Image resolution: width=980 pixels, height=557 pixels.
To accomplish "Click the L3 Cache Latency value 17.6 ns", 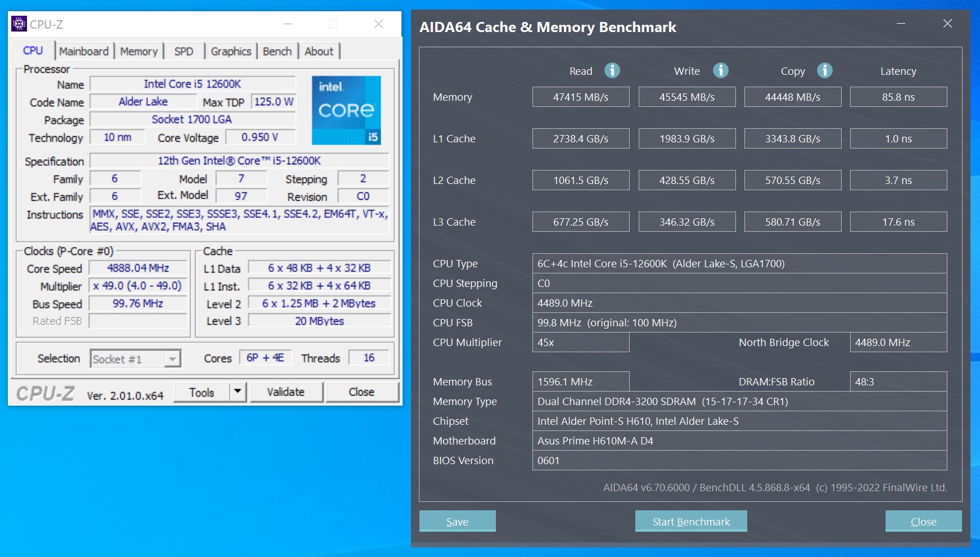I will click(898, 222).
